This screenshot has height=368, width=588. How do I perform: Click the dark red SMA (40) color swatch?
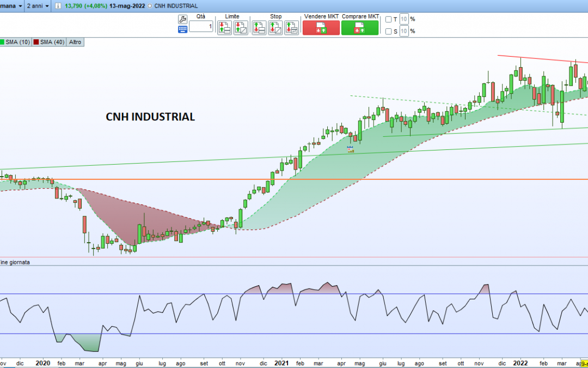(36, 42)
